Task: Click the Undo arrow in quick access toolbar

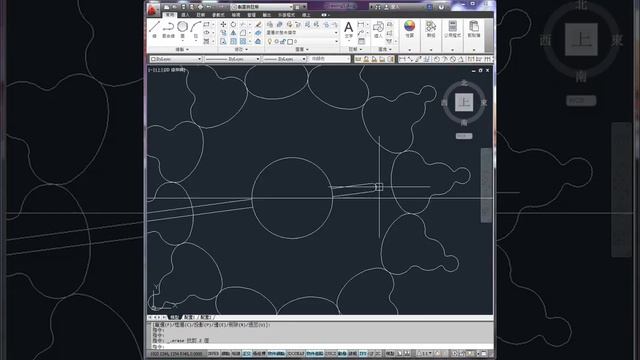Action: tap(209, 7)
